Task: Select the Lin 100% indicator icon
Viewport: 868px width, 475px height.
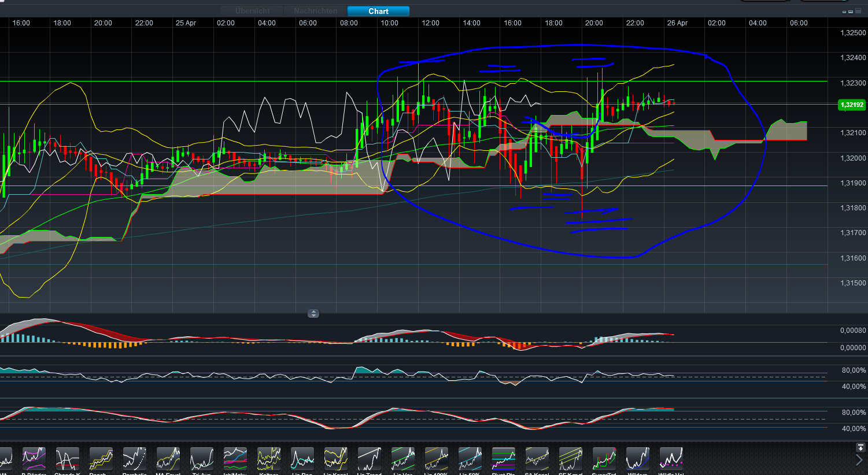Action: (x=436, y=458)
